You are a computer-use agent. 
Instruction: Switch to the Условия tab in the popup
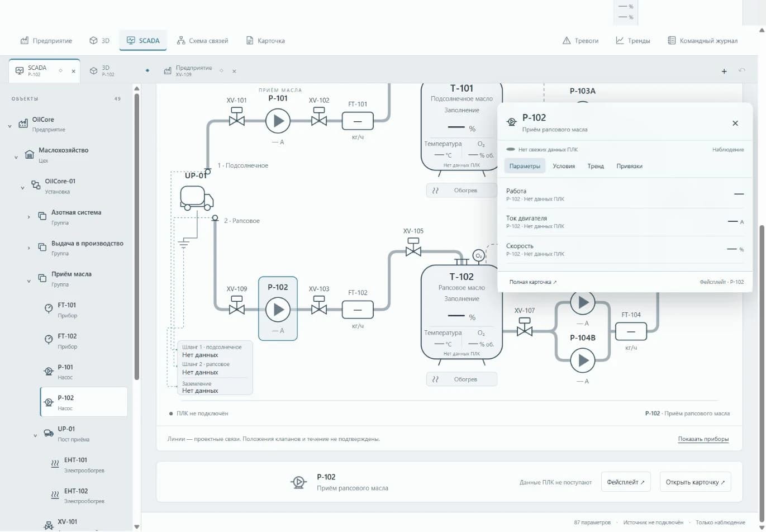(x=564, y=166)
